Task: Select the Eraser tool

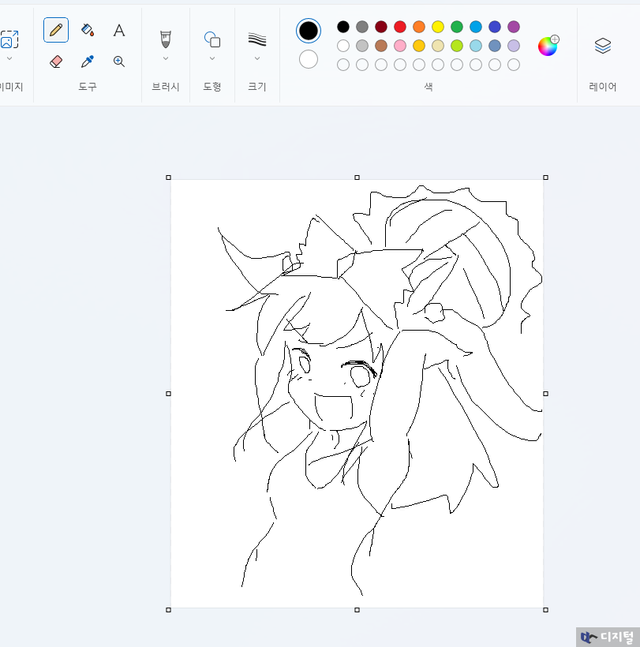Action: [56, 61]
